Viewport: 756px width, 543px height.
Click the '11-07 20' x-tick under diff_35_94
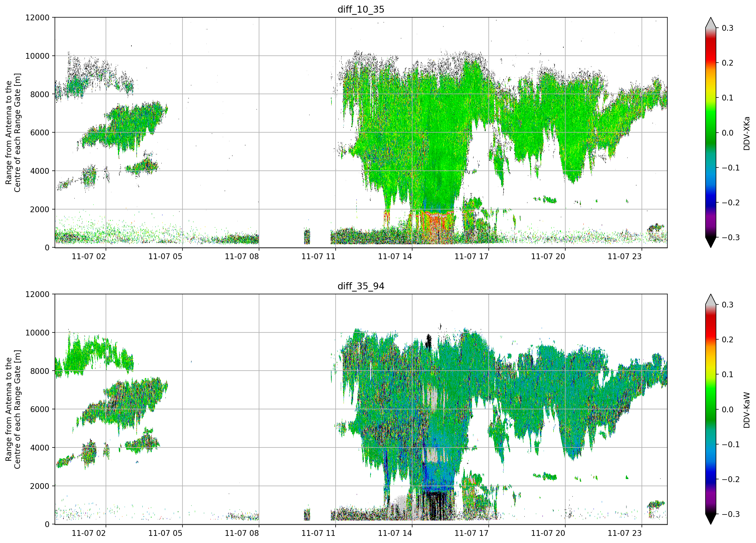548,533
